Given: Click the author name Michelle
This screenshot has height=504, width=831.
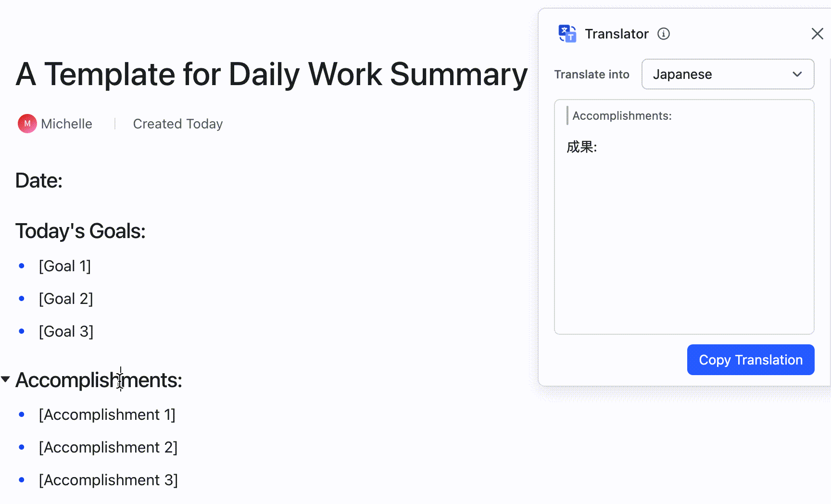Looking at the screenshot, I should [x=66, y=124].
